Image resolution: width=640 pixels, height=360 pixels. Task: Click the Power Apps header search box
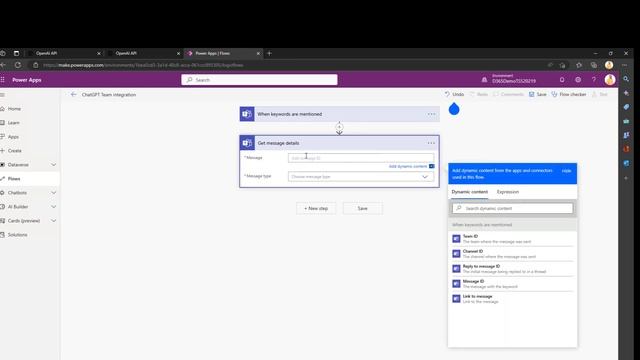point(259,80)
